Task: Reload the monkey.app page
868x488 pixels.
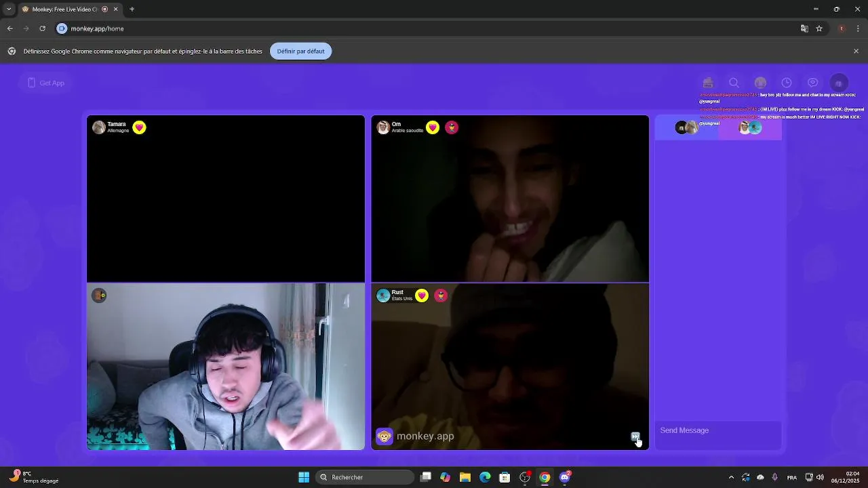Action: 42,28
